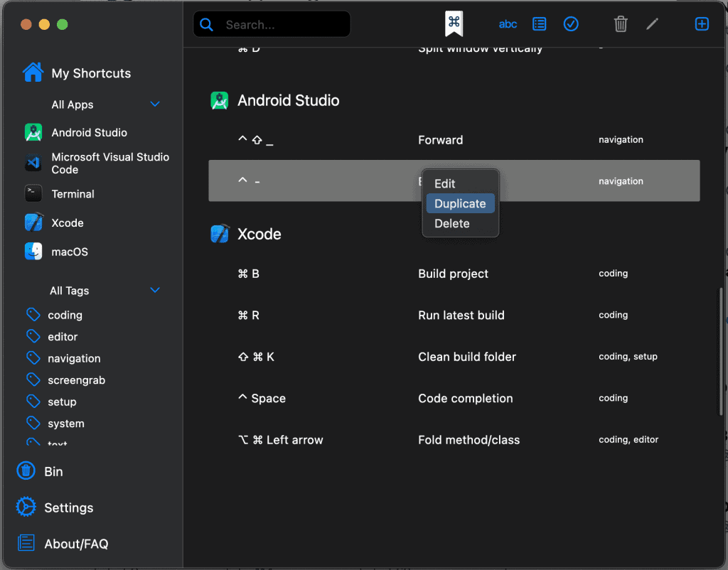Select the Run latest build row
This screenshot has height=570, width=728.
454,316
